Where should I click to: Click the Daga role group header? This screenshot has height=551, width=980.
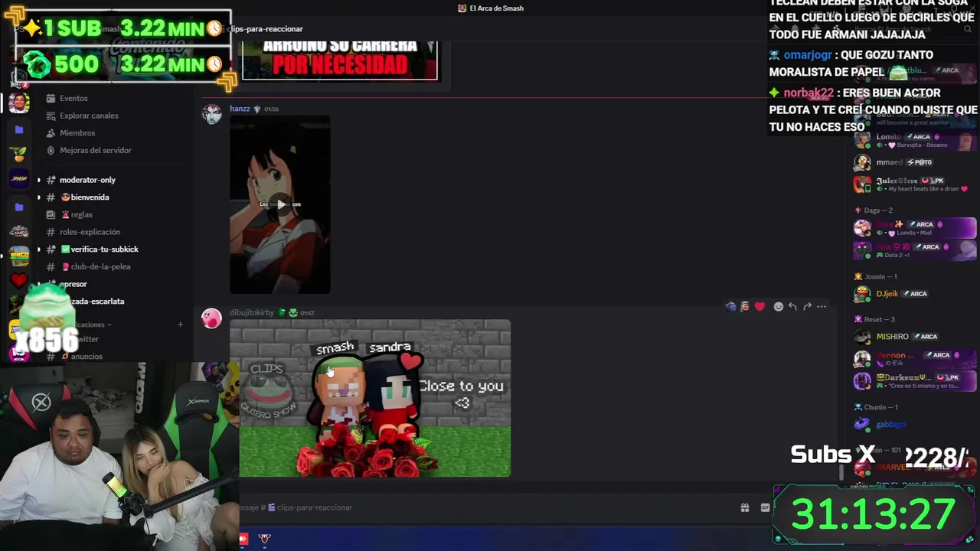878,210
